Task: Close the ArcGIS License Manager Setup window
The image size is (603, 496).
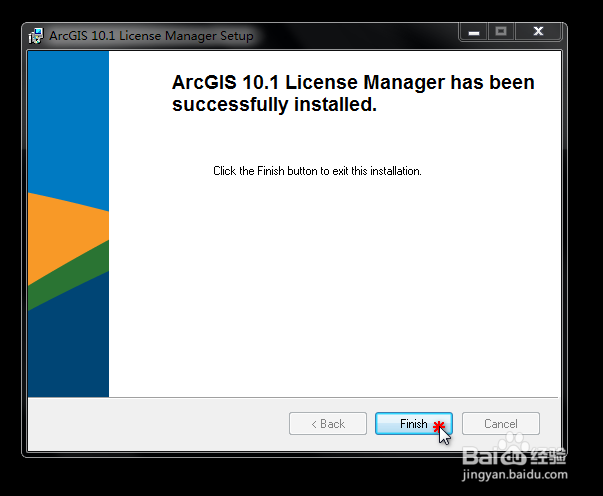Action: coord(538,32)
